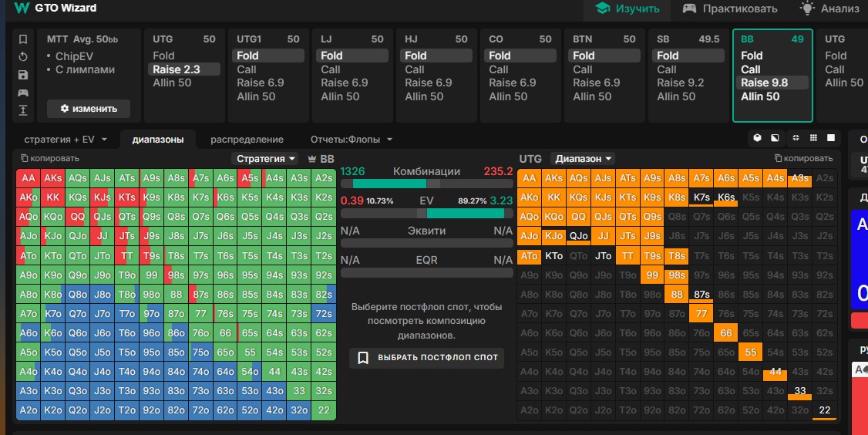Image resolution: width=868 pixels, height=435 pixels.
Task: Click the EV comparison bar
Action: click(x=427, y=214)
